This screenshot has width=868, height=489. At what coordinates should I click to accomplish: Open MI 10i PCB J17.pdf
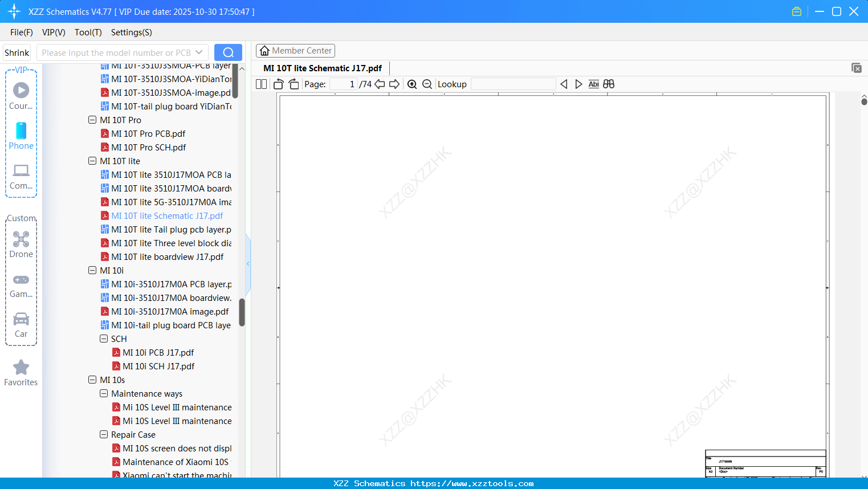153,353
